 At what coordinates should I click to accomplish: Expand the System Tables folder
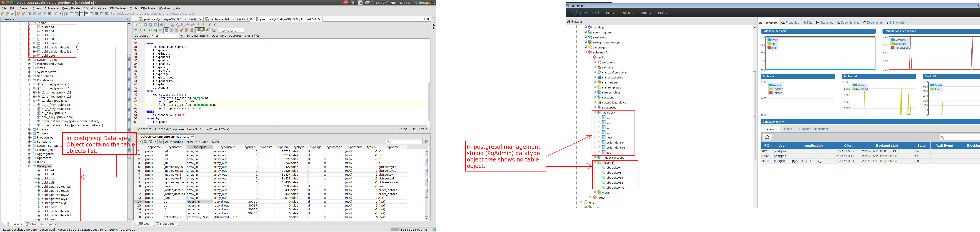click(x=30, y=60)
